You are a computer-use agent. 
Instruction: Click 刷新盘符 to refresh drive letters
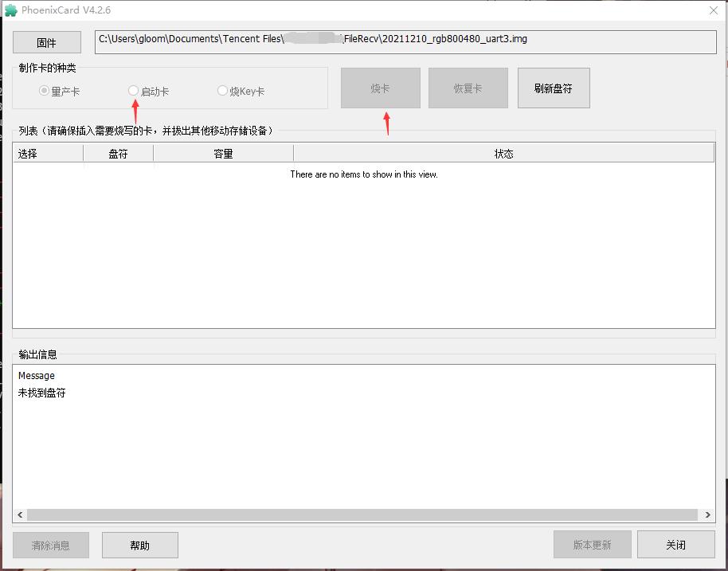click(553, 88)
